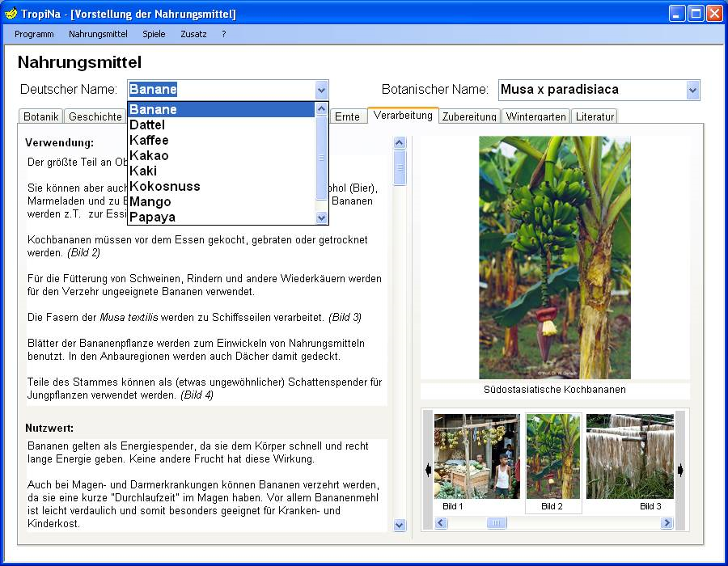The image size is (728, 566).
Task: Open the Programm menu
Action: point(34,34)
